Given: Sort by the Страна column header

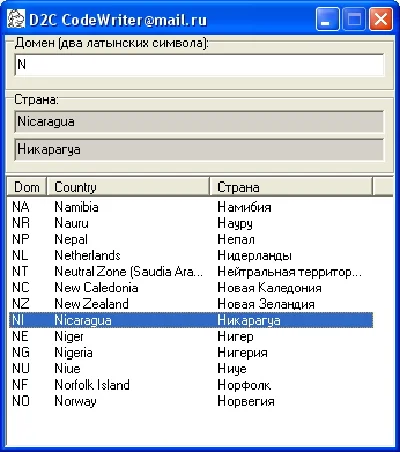Looking at the screenshot, I should 291,187.
